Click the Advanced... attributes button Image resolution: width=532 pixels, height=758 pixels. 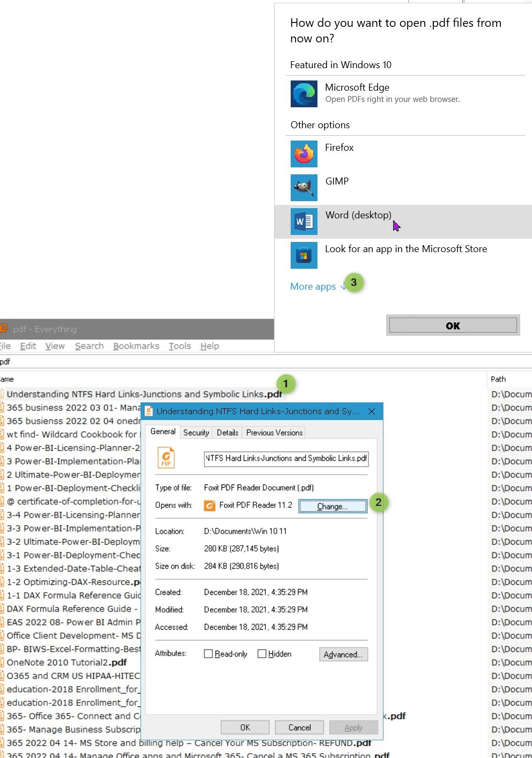[x=343, y=654]
